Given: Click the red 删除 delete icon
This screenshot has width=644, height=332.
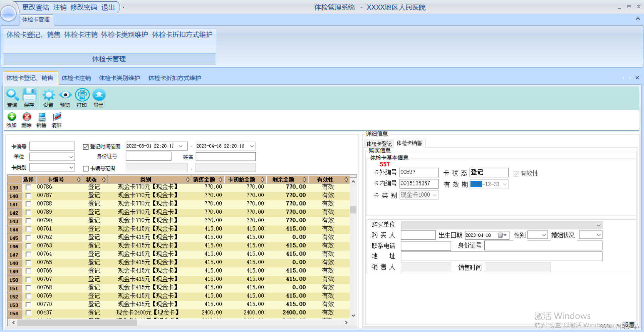Looking at the screenshot, I should point(27,117).
